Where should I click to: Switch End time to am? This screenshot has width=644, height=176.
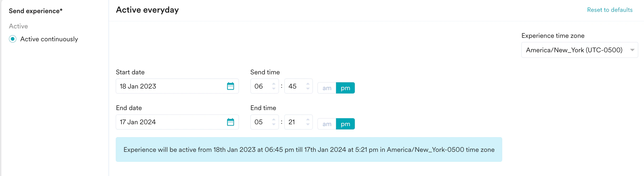(326, 123)
